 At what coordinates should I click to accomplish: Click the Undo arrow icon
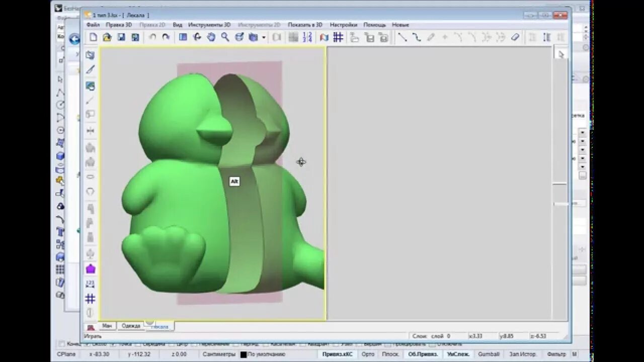point(152,37)
